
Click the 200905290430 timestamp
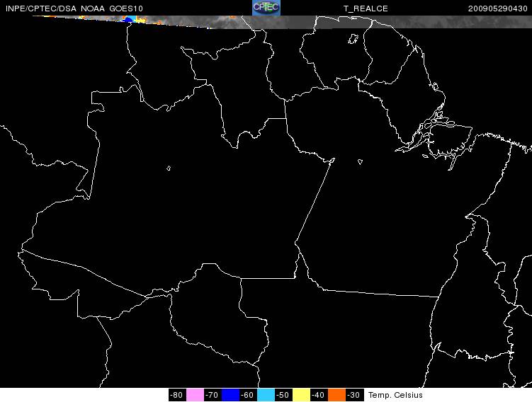tap(498, 8)
